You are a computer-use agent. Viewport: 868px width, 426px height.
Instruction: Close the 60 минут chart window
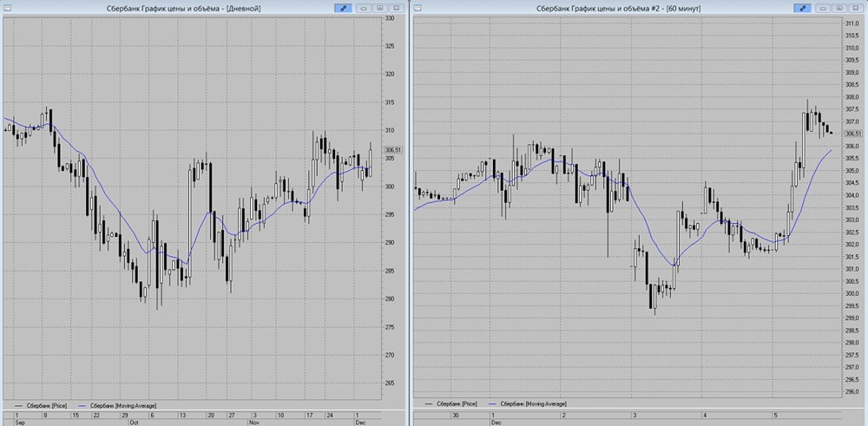pyautogui.click(x=855, y=9)
